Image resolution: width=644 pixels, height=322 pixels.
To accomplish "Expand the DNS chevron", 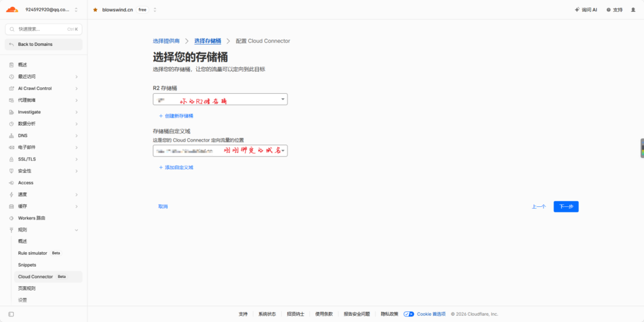I will click(x=76, y=136).
